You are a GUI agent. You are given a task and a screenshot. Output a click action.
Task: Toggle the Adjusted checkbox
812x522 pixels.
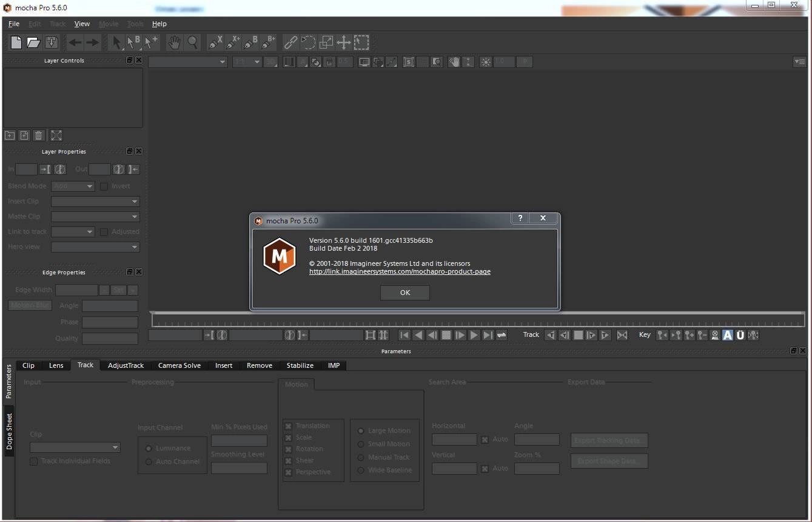coord(104,232)
